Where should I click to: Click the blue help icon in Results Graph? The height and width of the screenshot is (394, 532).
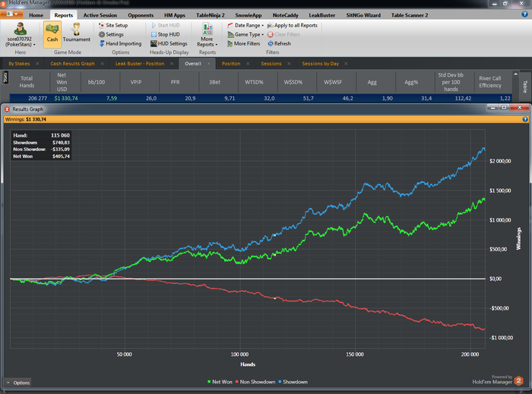click(525, 119)
